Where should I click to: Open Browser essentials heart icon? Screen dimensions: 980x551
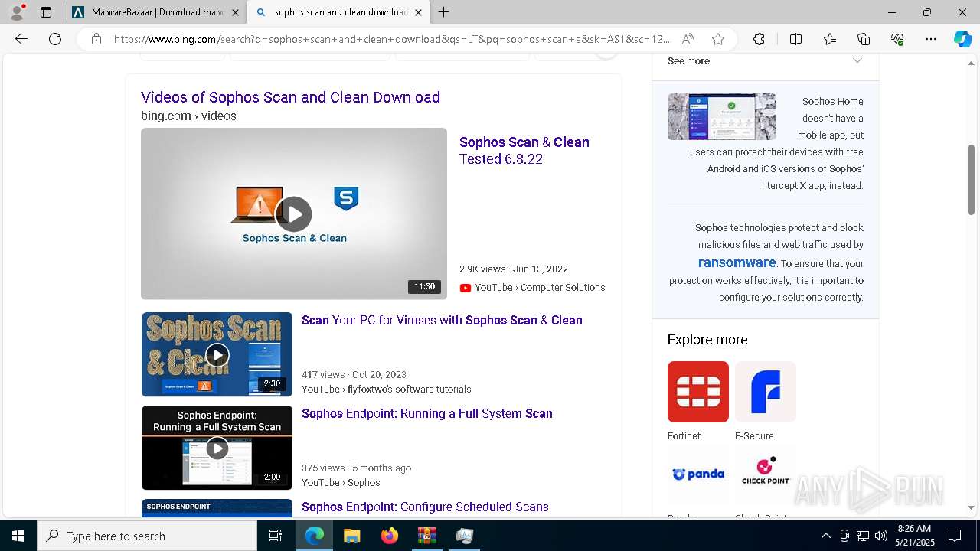[x=897, y=39]
